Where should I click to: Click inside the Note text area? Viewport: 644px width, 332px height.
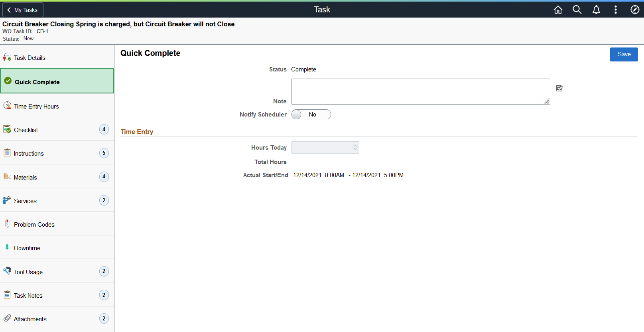pyautogui.click(x=420, y=91)
